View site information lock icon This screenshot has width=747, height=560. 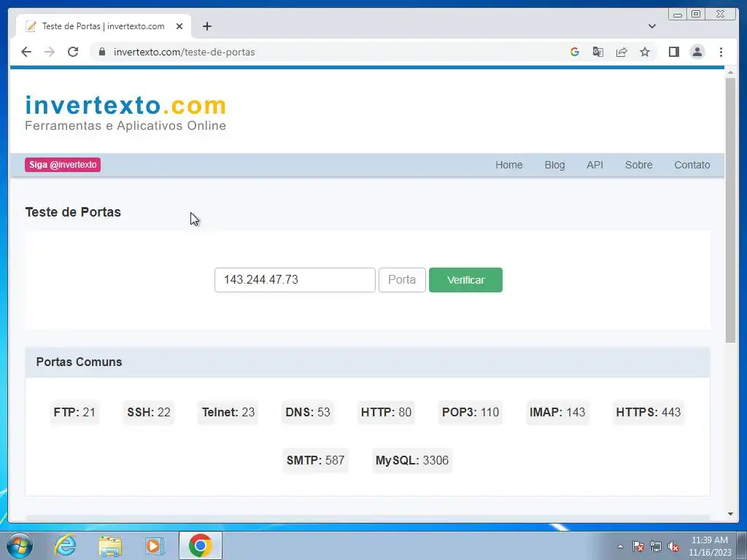[102, 52]
